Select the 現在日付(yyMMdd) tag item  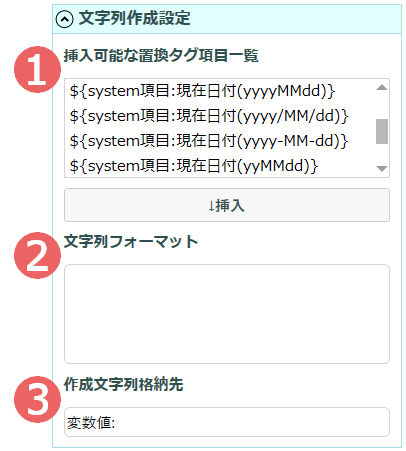pyautogui.click(x=194, y=166)
